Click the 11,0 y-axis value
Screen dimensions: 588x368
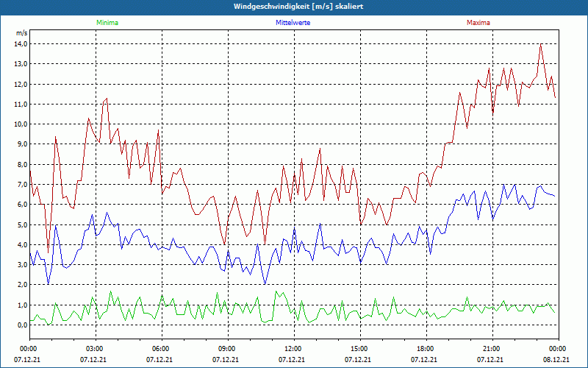(21, 104)
